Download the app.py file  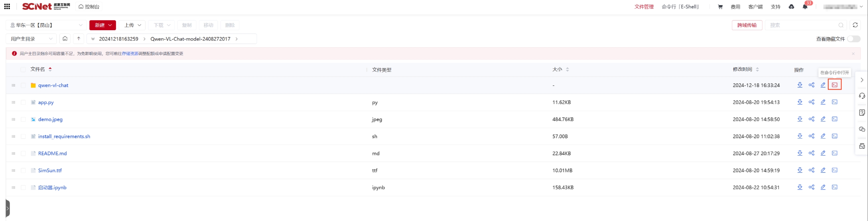[x=800, y=102]
